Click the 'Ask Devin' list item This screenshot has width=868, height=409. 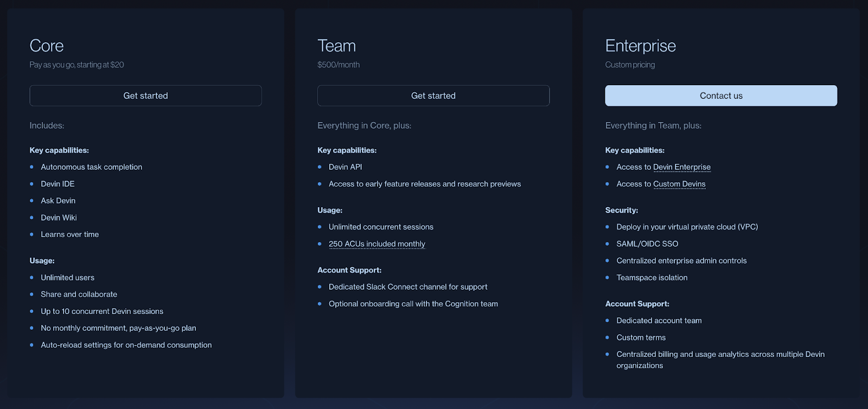click(58, 201)
